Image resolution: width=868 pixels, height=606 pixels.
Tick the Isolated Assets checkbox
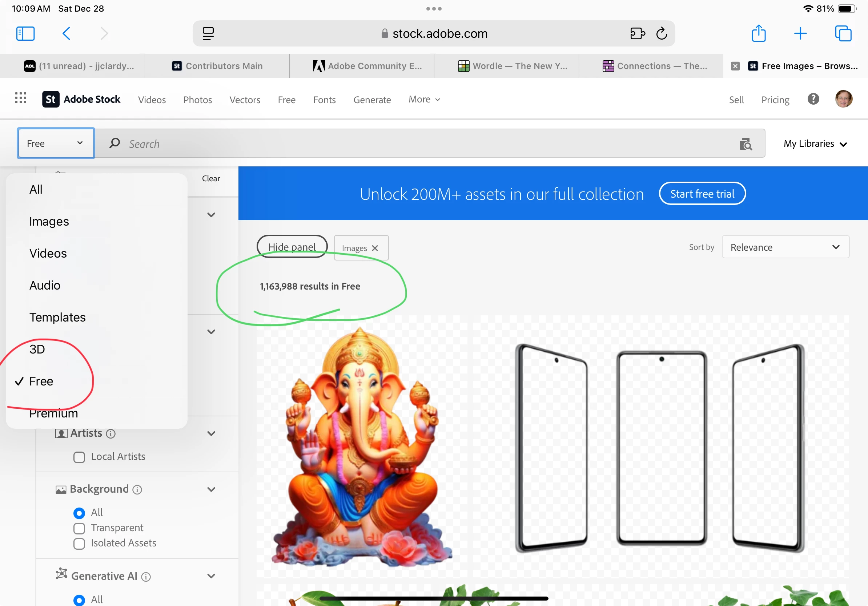[x=79, y=544]
